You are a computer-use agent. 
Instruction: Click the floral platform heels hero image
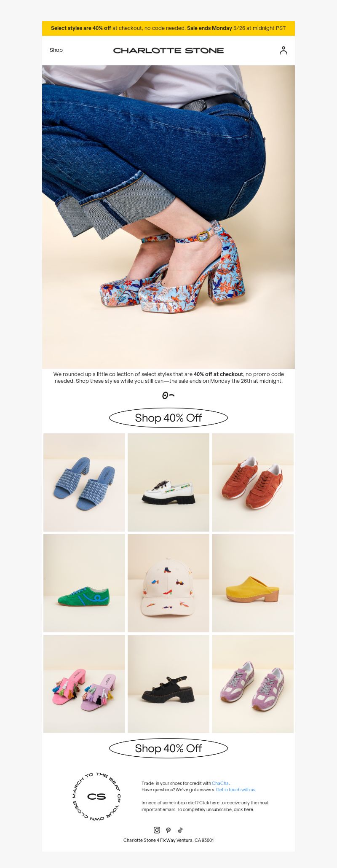168,217
